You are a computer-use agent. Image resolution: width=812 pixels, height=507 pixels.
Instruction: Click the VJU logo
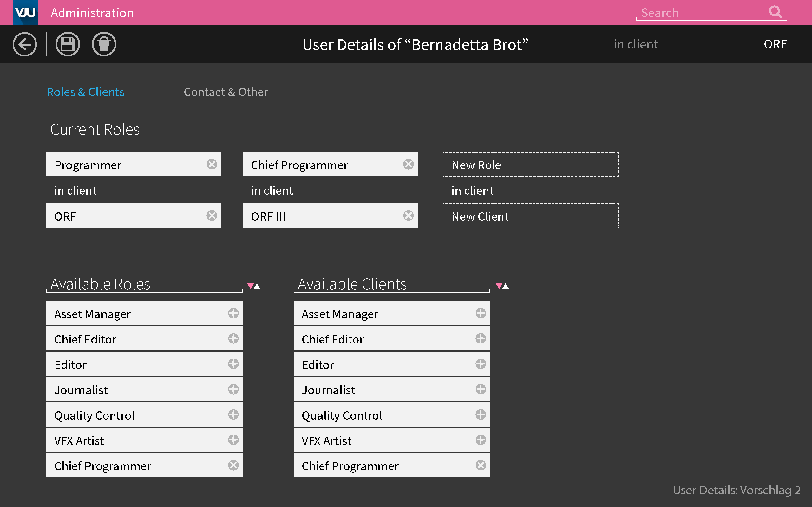pos(25,12)
